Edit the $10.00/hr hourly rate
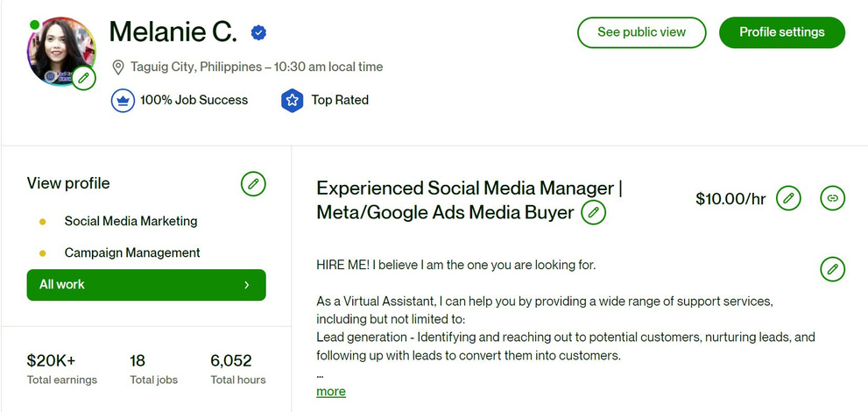 point(788,198)
